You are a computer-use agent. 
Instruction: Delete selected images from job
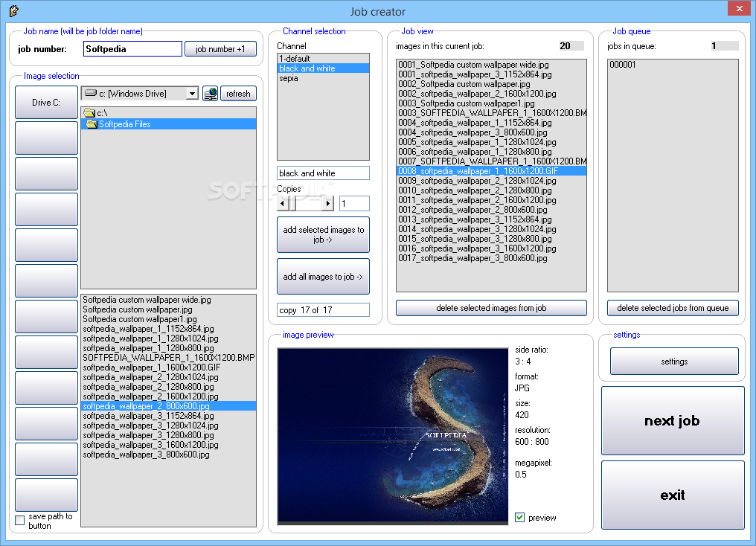coord(491,308)
